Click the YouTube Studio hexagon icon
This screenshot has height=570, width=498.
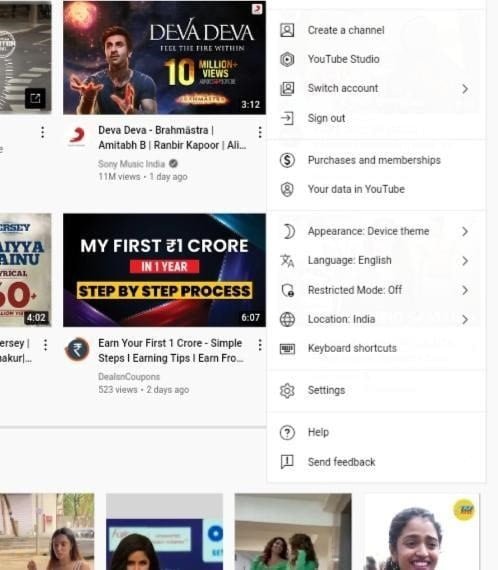287,59
